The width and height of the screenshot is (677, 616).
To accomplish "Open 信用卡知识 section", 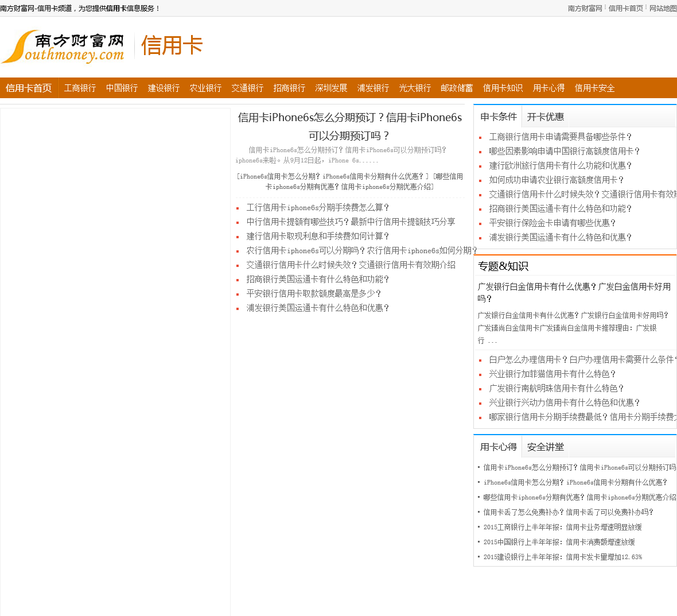I will point(503,88).
